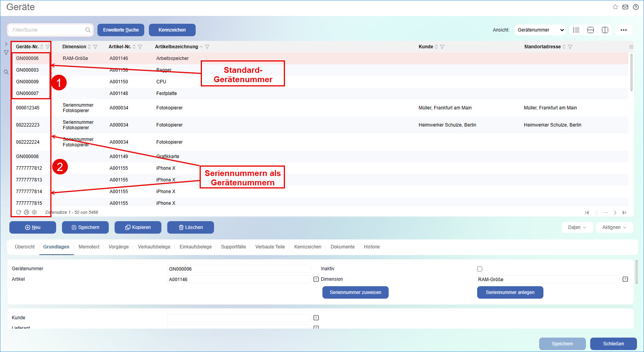644x352 pixels.
Task: Open the filter funnel of the Standortadresse column
Action: tap(570, 47)
